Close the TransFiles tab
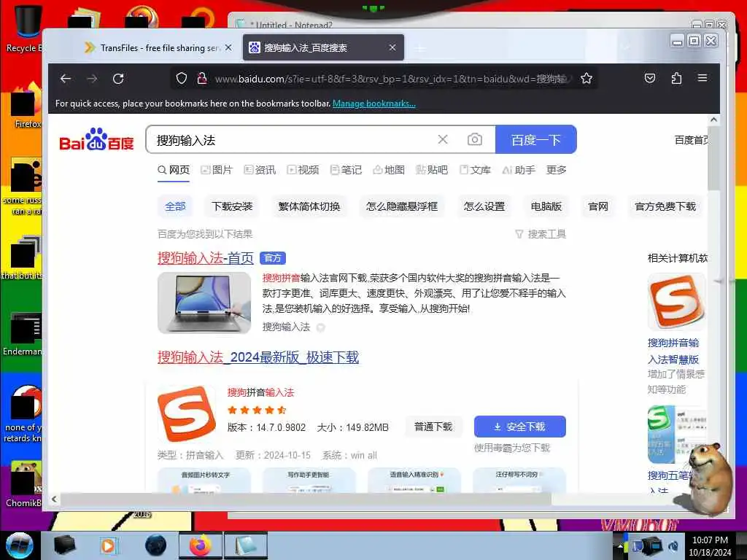 [x=228, y=47]
